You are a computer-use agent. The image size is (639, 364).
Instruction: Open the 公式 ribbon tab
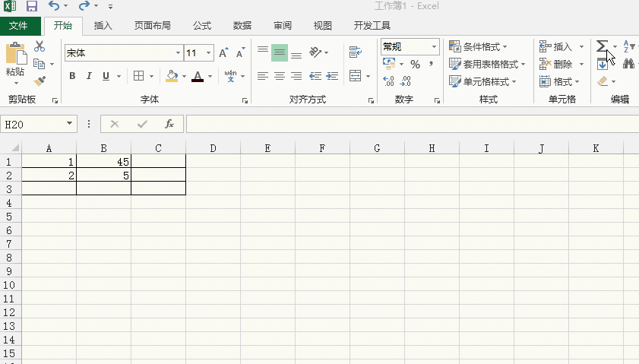(201, 25)
